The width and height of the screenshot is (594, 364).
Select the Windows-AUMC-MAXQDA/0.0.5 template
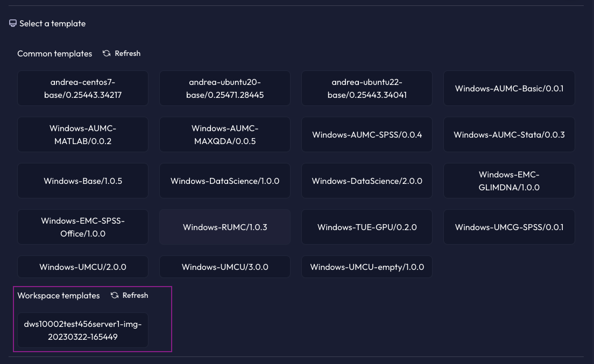click(225, 134)
